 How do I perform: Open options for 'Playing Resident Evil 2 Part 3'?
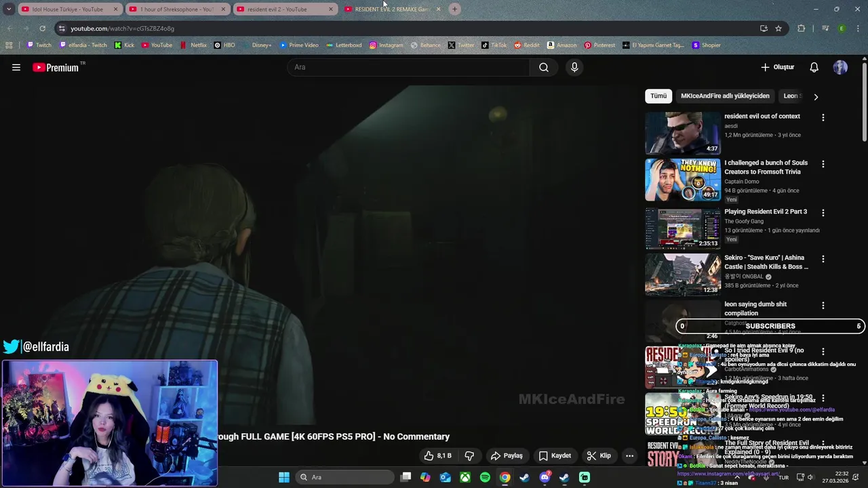pyautogui.click(x=823, y=213)
